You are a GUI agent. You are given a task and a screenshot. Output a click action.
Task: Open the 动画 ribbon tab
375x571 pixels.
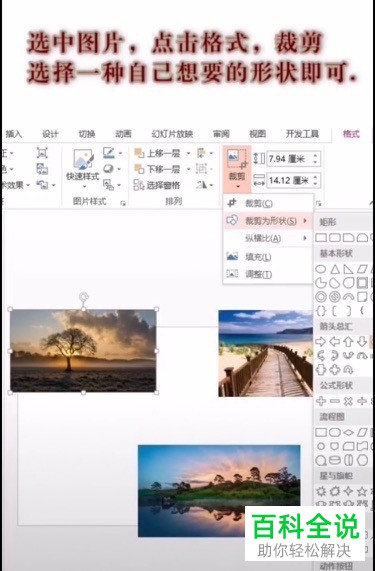[123, 134]
